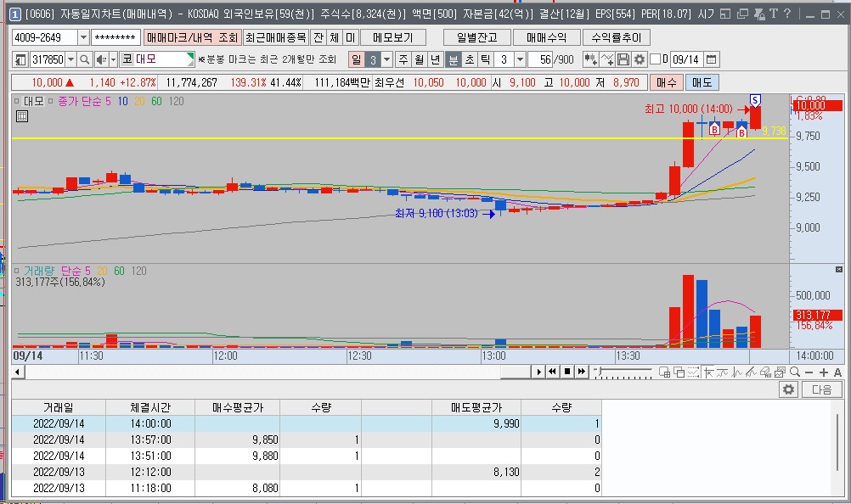Click 다음 next page button
This screenshot has width=851, height=504.
tap(821, 389)
